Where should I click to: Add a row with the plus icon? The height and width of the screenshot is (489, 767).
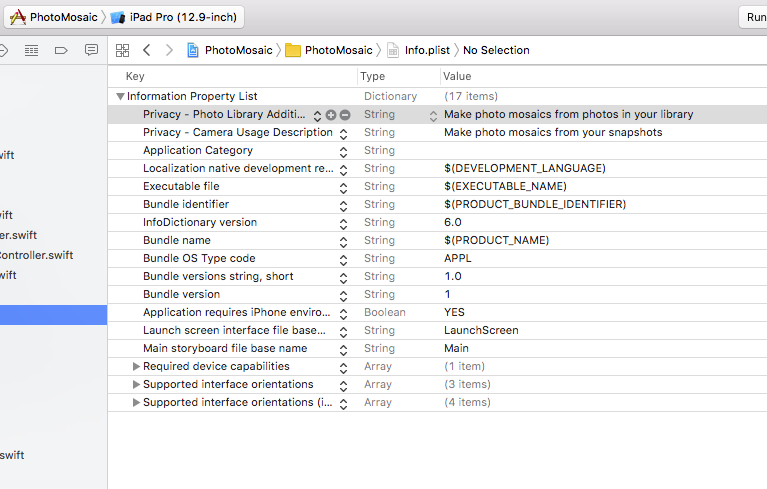pyautogui.click(x=331, y=115)
